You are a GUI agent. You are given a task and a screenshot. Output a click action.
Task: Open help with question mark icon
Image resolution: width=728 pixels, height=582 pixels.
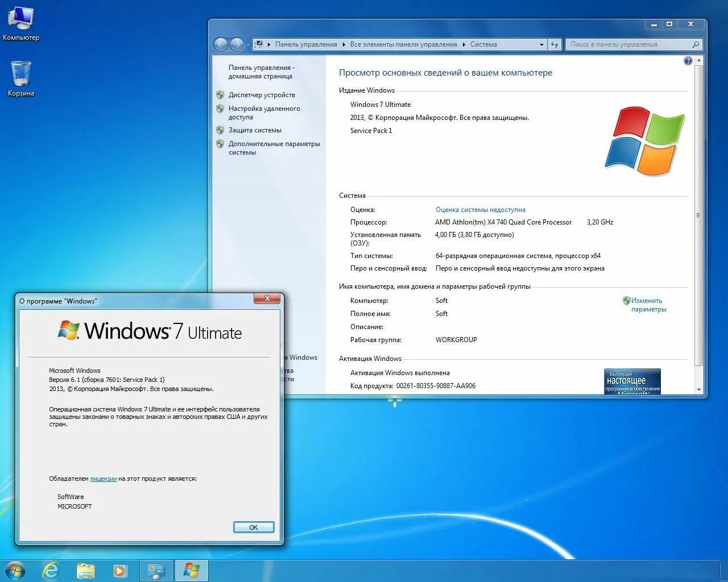(x=688, y=61)
